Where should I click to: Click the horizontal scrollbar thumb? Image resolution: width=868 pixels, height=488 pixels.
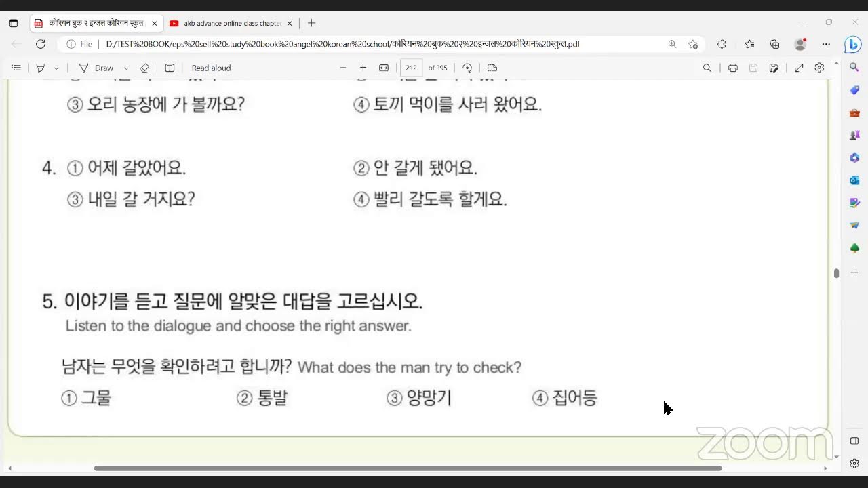pos(408,468)
